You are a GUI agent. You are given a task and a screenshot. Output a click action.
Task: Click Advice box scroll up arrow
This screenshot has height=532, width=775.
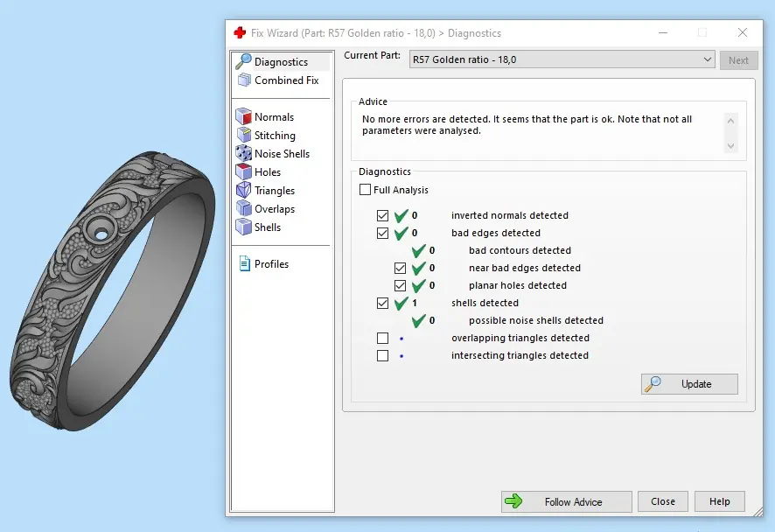pos(730,121)
